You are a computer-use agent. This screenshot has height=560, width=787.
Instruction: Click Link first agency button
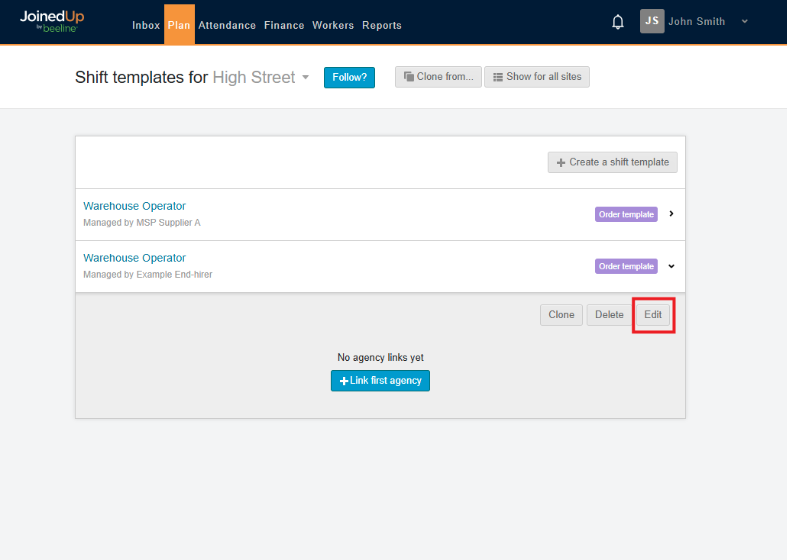click(380, 381)
